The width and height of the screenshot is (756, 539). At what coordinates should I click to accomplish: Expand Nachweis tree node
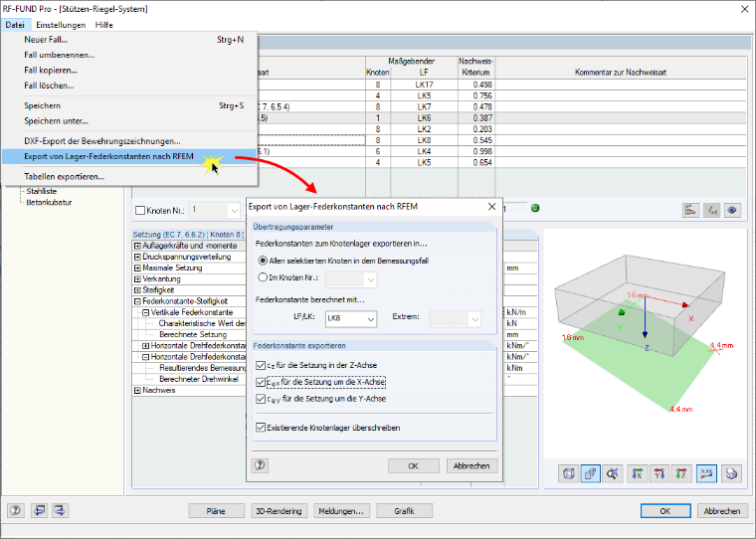[137, 391]
